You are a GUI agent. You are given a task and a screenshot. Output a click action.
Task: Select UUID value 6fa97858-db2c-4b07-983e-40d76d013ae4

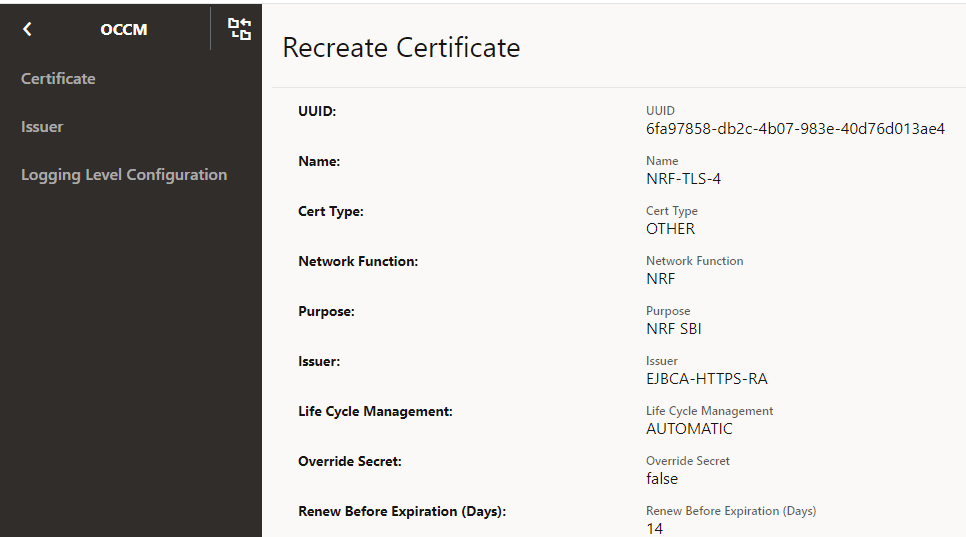(795, 129)
